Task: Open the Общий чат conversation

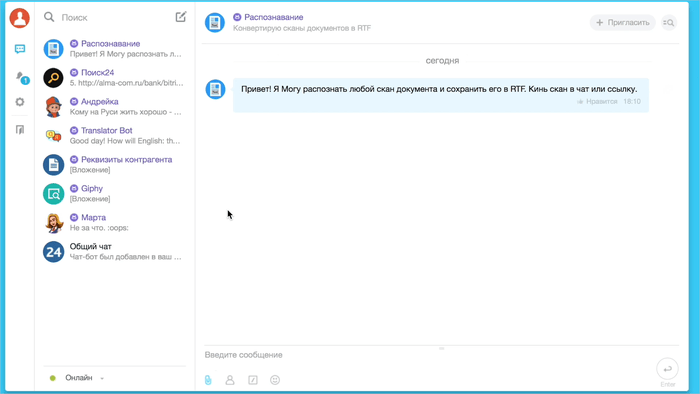Action: tap(114, 252)
